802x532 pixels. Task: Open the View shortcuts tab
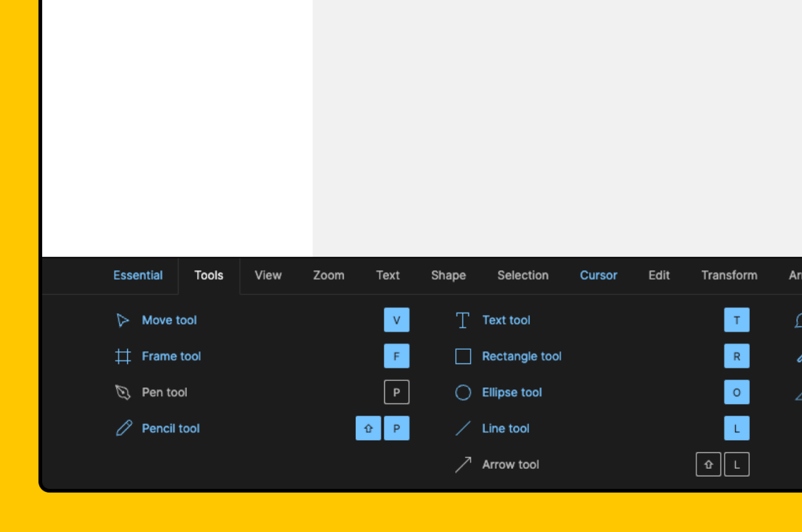click(268, 275)
